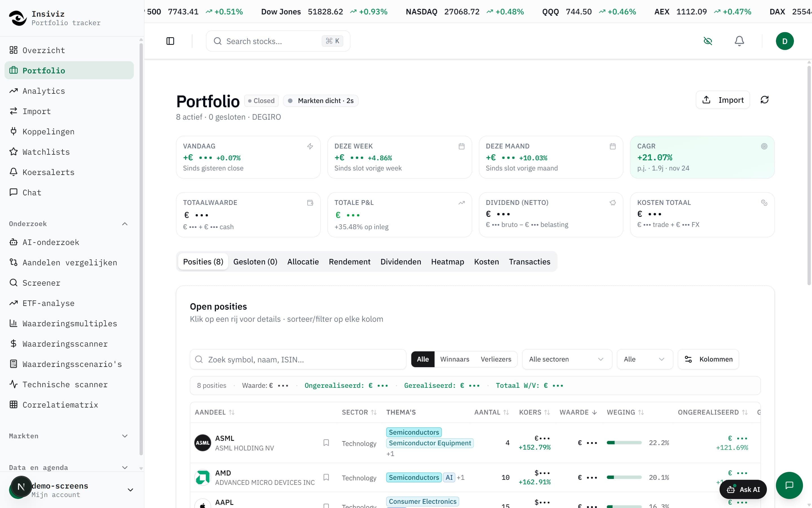Open Technische scanner in sidebar

pyautogui.click(x=69, y=384)
